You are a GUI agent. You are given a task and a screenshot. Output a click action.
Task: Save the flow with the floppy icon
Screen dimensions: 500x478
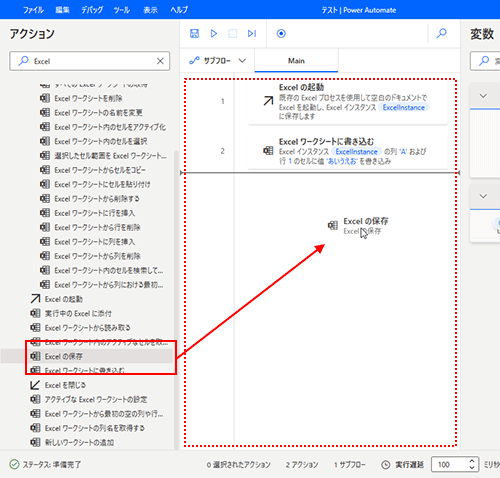194,33
